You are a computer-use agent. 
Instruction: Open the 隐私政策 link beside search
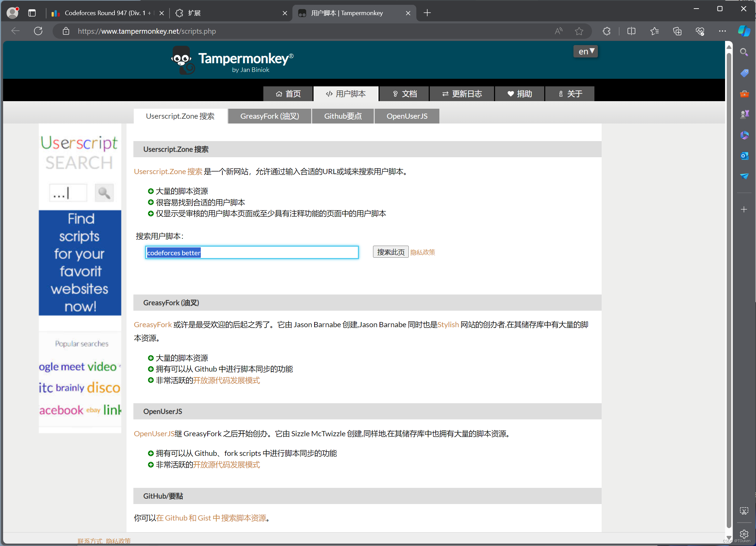[423, 253]
